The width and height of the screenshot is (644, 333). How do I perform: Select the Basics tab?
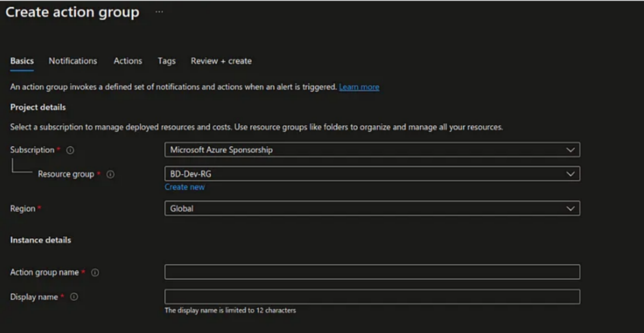(x=22, y=61)
